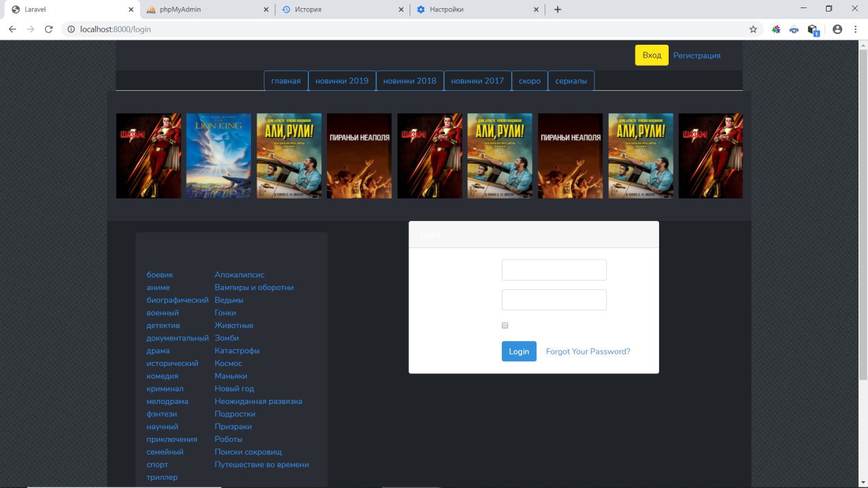Switch to the История tab
The height and width of the screenshot is (488, 868).
pos(342,9)
